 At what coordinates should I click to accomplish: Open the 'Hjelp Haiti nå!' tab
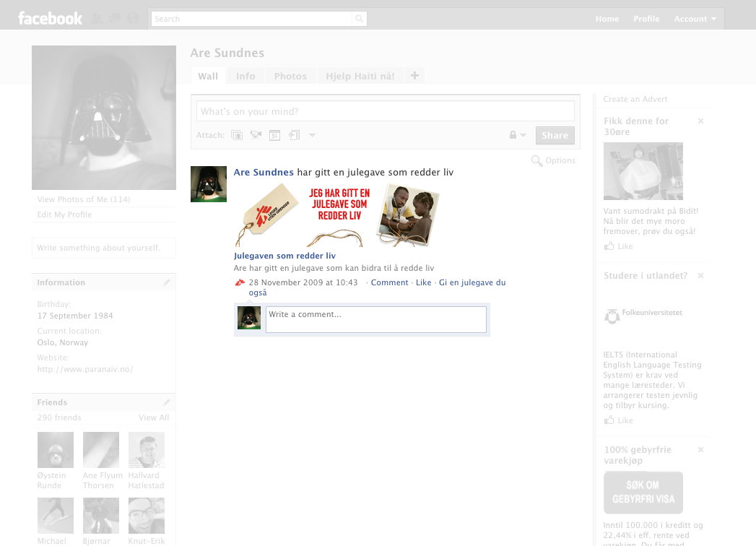click(x=360, y=76)
